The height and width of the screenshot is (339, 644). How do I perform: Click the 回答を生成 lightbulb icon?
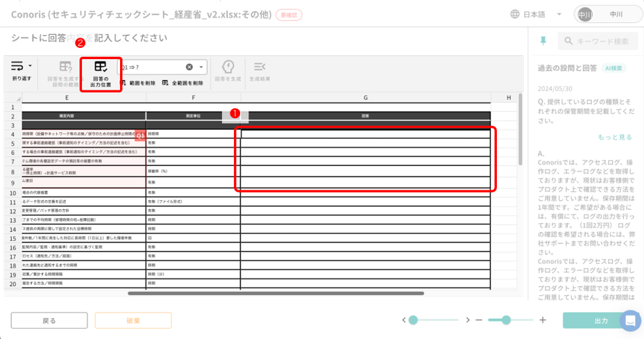pos(228,67)
